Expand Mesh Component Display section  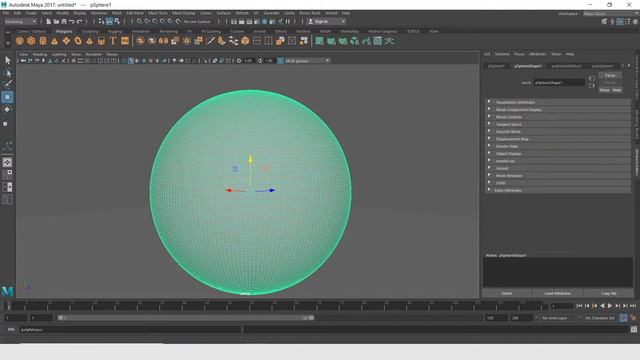click(x=558, y=109)
